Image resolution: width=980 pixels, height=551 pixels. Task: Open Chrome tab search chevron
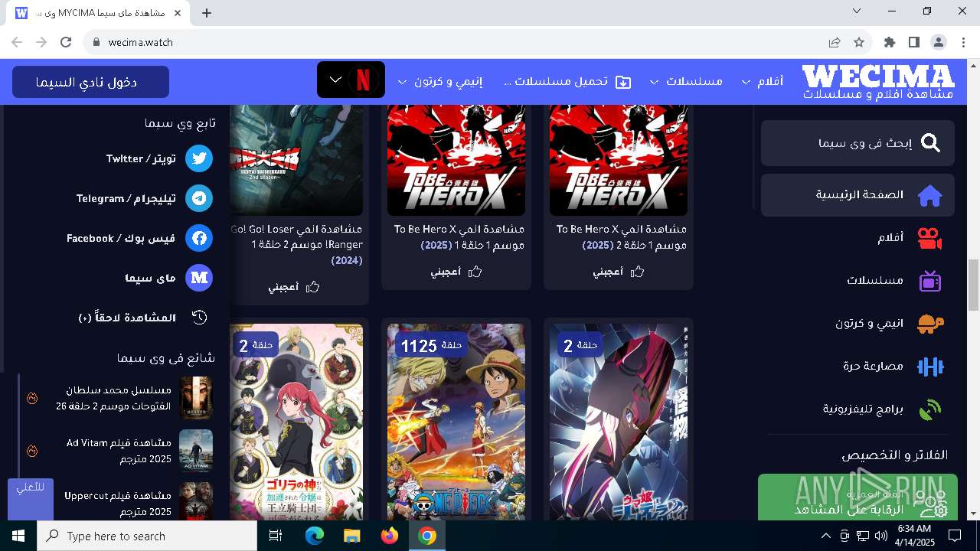(857, 11)
